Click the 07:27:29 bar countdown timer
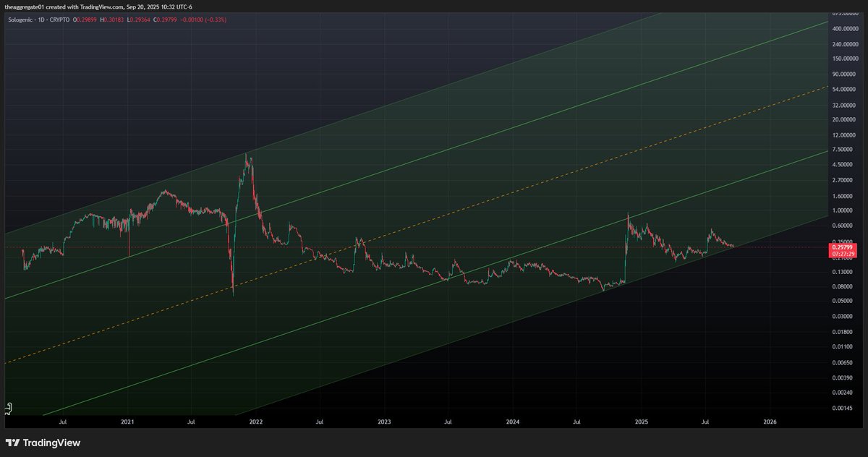 tap(844, 255)
